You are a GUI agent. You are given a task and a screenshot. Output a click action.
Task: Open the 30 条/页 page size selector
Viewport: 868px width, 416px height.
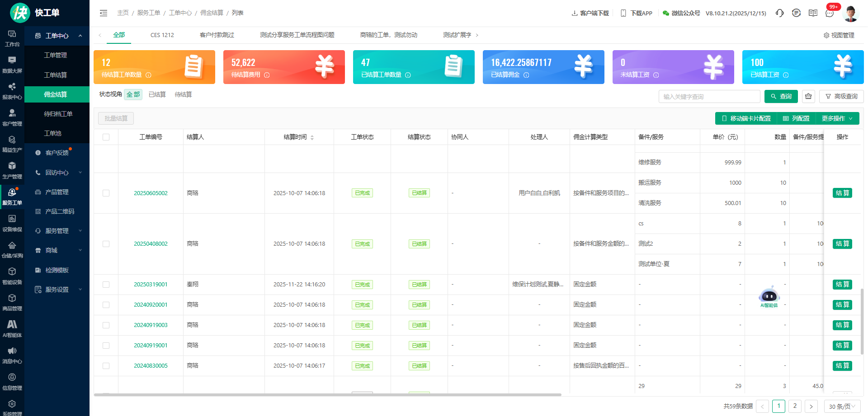(842, 407)
